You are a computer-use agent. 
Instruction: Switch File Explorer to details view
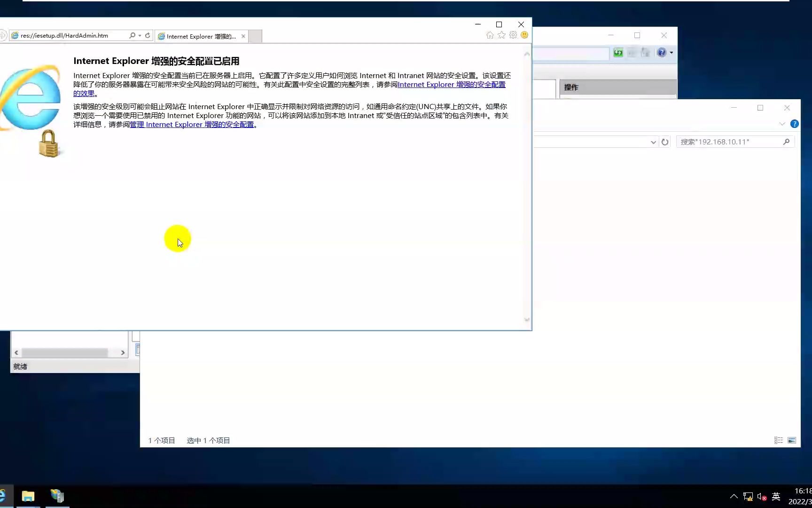point(779,440)
